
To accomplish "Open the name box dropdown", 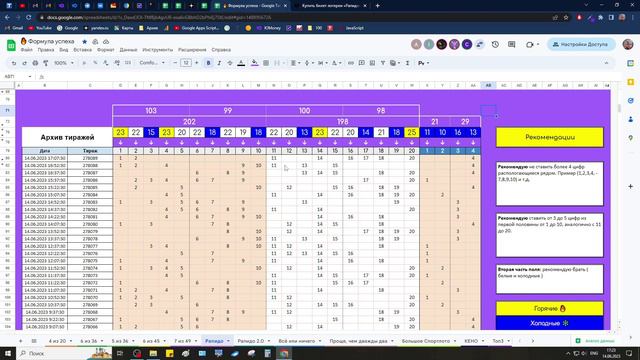I will [30, 77].
